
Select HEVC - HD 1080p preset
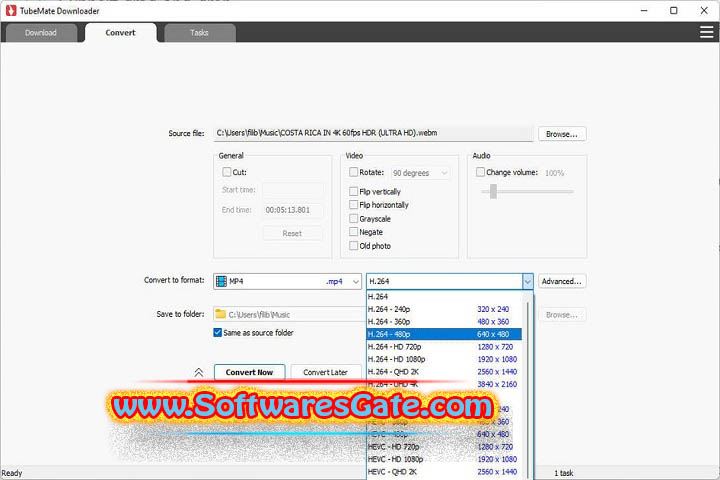[444, 459]
